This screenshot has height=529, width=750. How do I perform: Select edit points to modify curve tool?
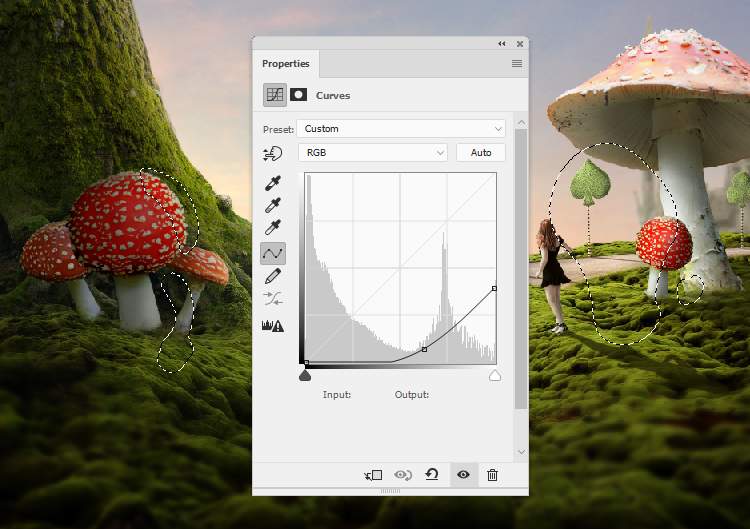click(273, 254)
